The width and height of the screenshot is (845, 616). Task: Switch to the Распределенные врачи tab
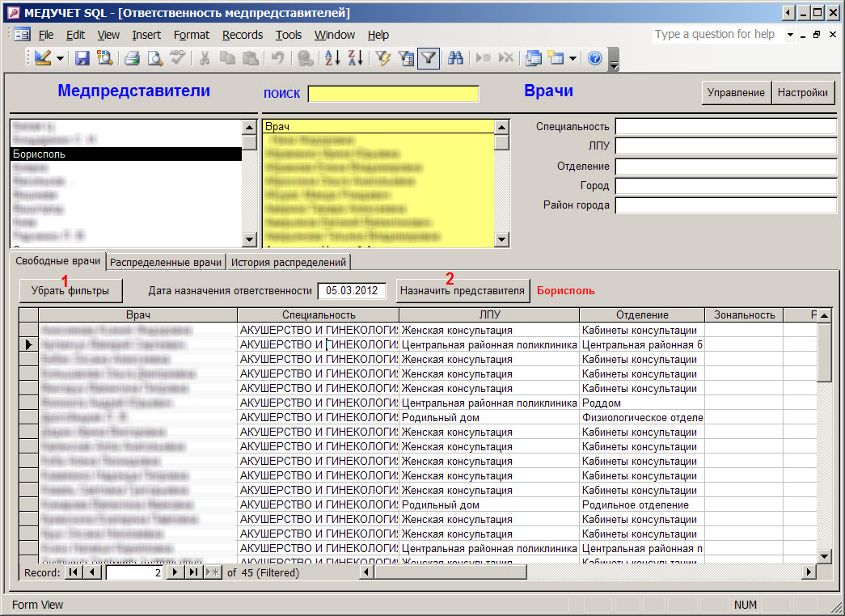166,263
